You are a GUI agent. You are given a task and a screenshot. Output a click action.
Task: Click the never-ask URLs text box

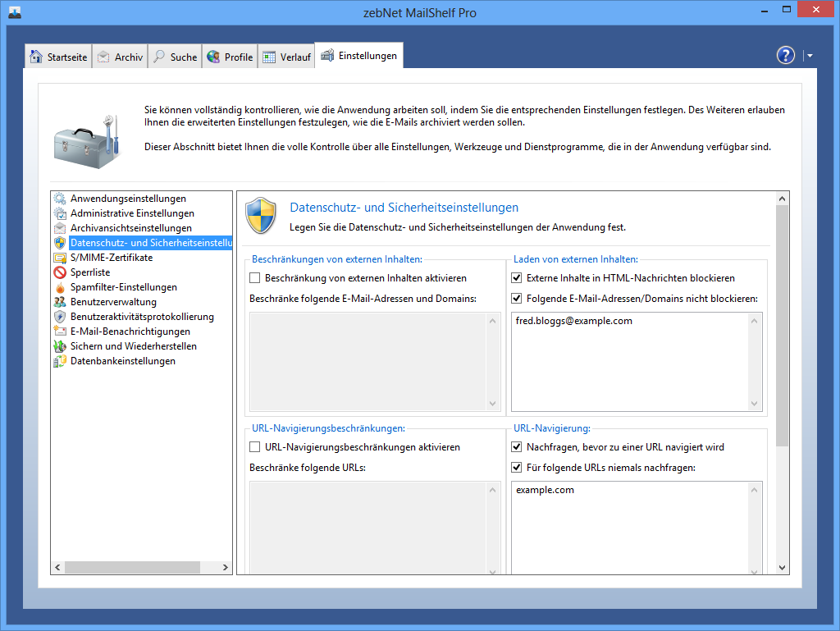637,528
